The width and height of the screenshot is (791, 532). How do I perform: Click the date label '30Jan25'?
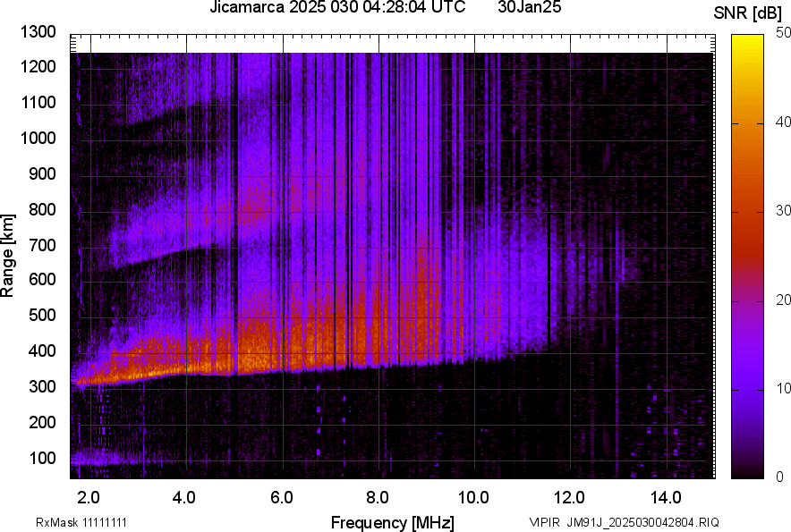coord(529,7)
